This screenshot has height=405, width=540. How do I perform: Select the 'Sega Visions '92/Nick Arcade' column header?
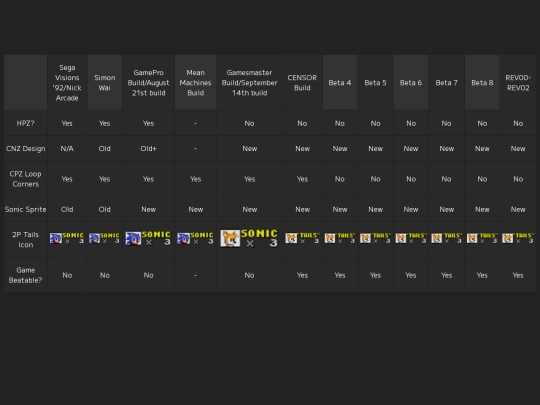click(67, 83)
